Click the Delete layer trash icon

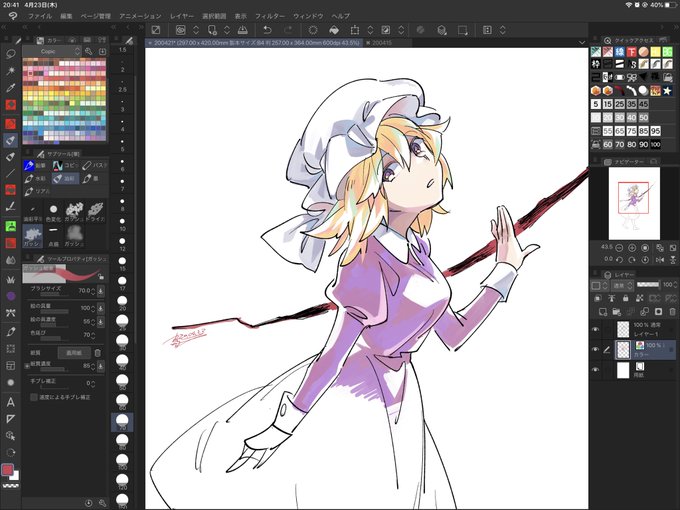[x=672, y=311]
